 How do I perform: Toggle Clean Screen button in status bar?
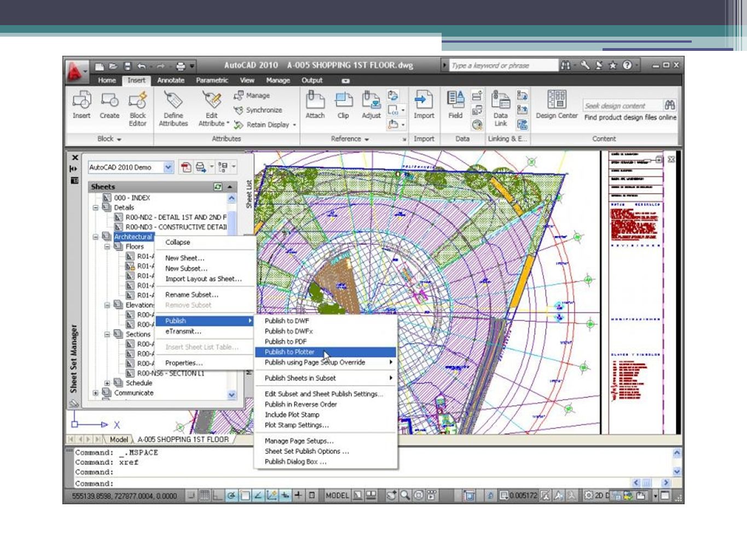(665, 495)
